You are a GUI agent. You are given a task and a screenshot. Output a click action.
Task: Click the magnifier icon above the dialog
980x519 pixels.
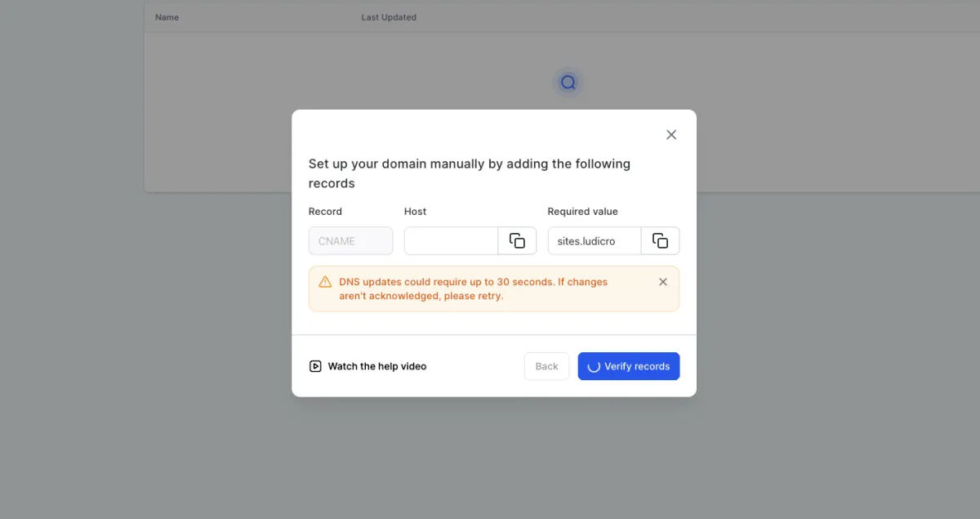[568, 83]
